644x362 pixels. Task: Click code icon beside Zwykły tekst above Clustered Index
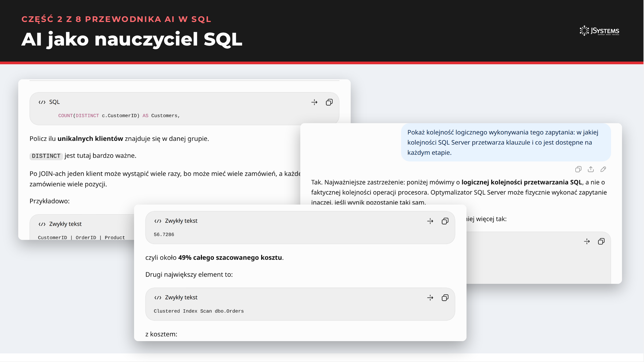tap(158, 297)
